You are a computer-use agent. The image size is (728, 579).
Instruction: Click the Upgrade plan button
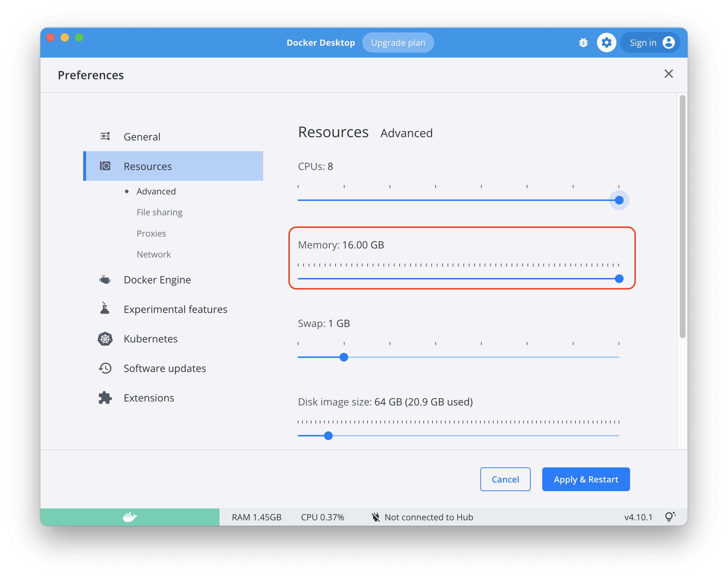click(x=398, y=42)
